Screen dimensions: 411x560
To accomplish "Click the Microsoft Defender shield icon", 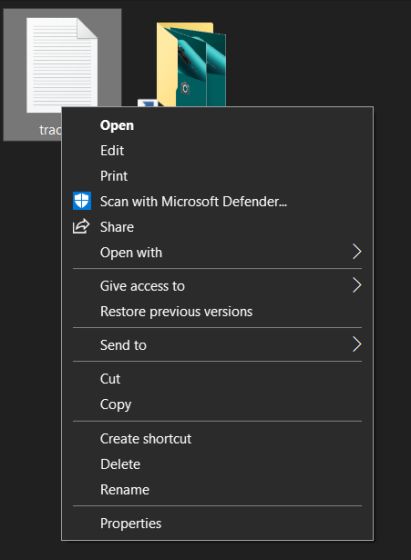I will (x=82, y=201).
